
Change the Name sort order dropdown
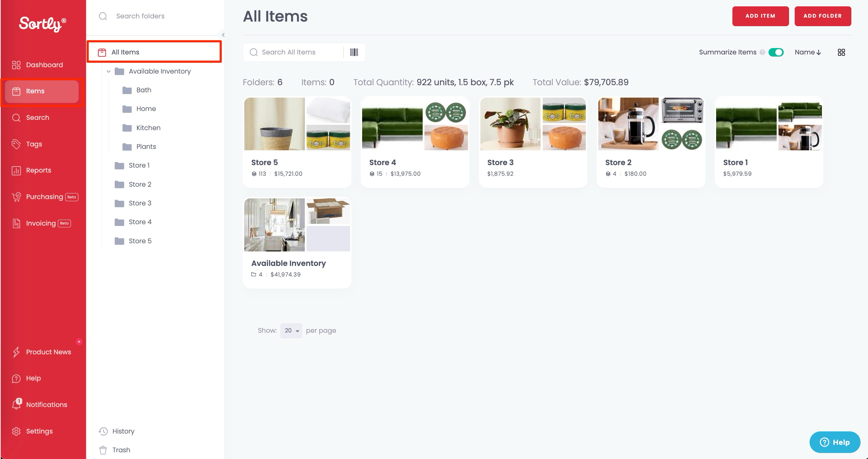pyautogui.click(x=808, y=52)
